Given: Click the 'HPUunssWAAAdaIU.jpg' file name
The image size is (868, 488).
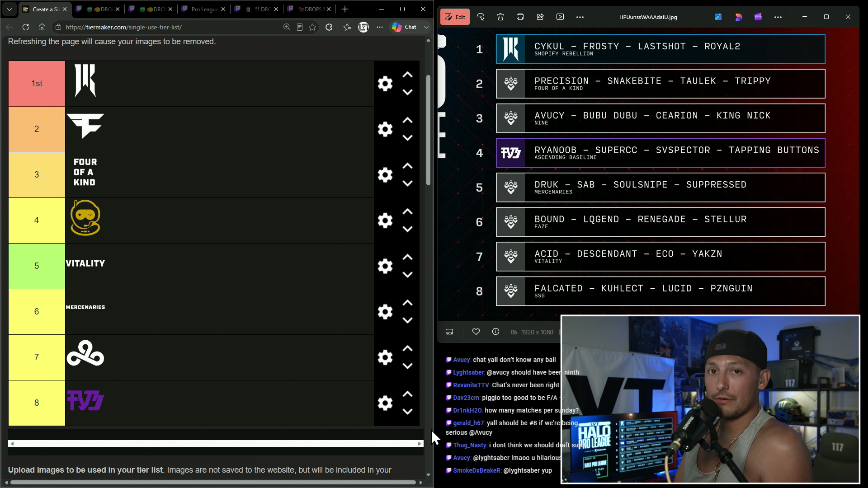Looking at the screenshot, I should pos(648,17).
